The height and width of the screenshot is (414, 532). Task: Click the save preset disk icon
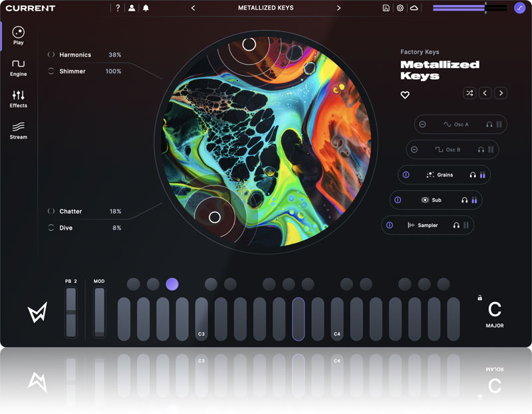point(386,8)
